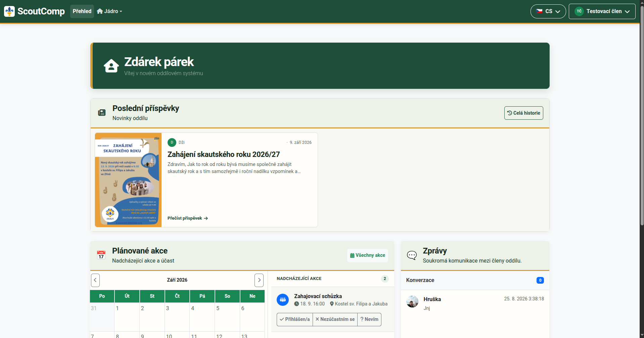Click the calendar icon by Plánované akce
The width and height of the screenshot is (644, 338).
click(x=101, y=255)
